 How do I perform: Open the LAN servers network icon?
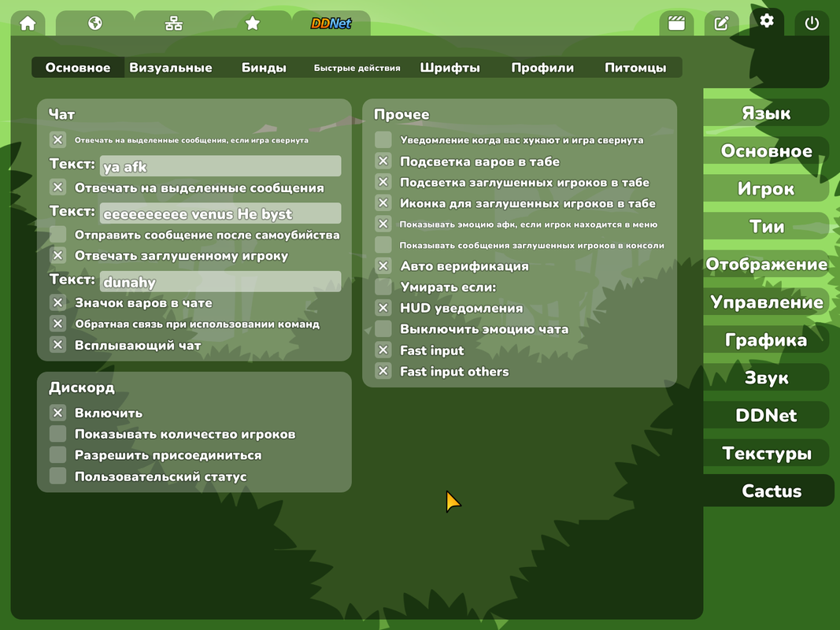coord(173,24)
